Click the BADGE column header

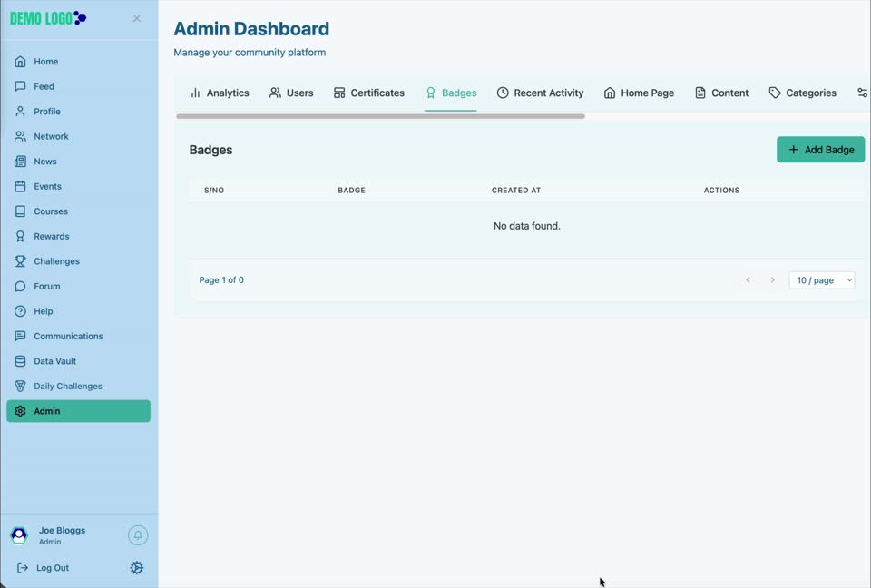click(352, 190)
